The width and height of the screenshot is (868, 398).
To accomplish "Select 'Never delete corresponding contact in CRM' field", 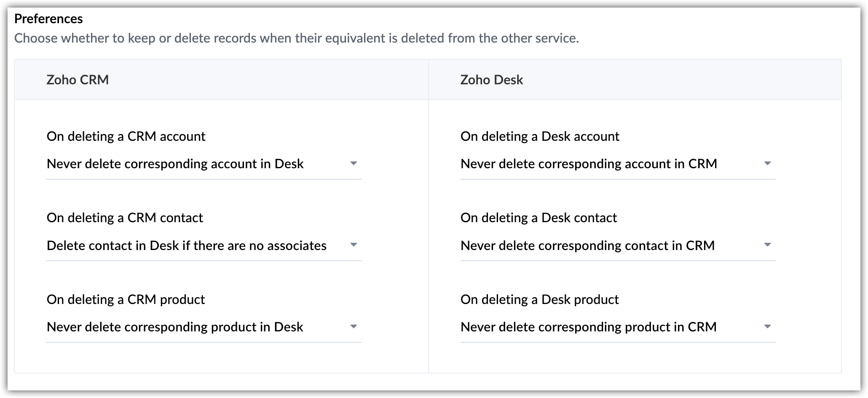I will [618, 246].
